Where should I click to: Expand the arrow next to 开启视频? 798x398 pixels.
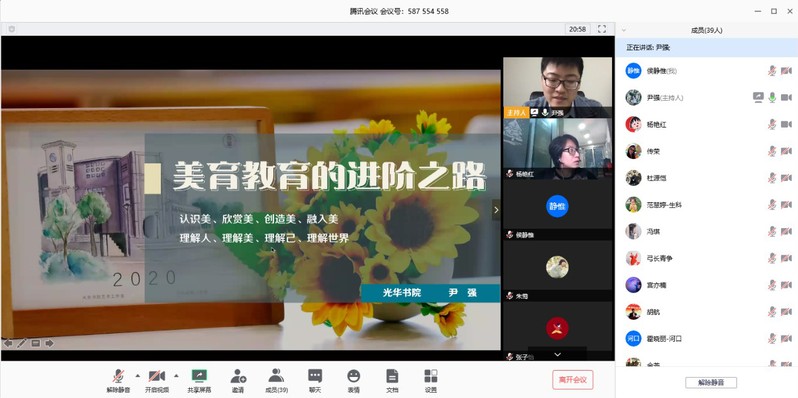click(x=176, y=376)
